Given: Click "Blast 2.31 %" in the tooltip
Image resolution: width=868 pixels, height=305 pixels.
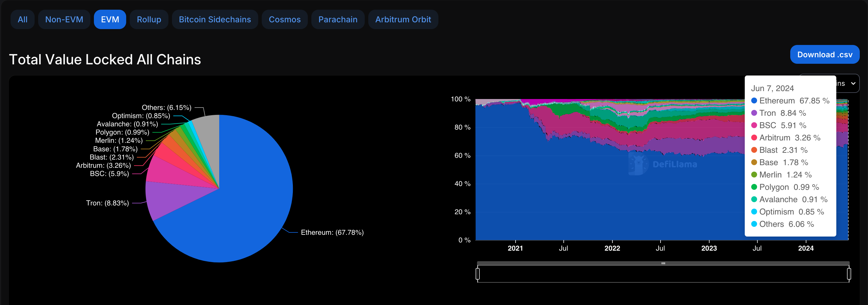Looking at the screenshot, I should tap(779, 150).
